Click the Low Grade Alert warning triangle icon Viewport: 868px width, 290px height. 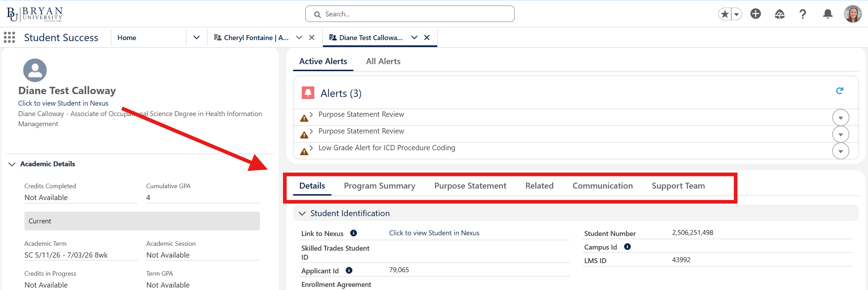point(304,152)
